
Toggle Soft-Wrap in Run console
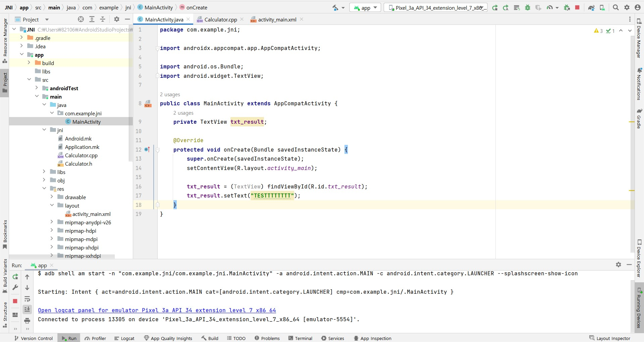pyautogui.click(x=27, y=299)
